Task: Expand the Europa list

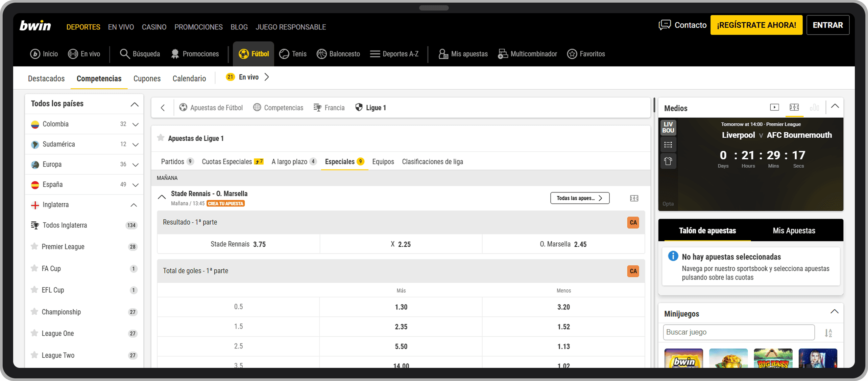Action: (135, 165)
